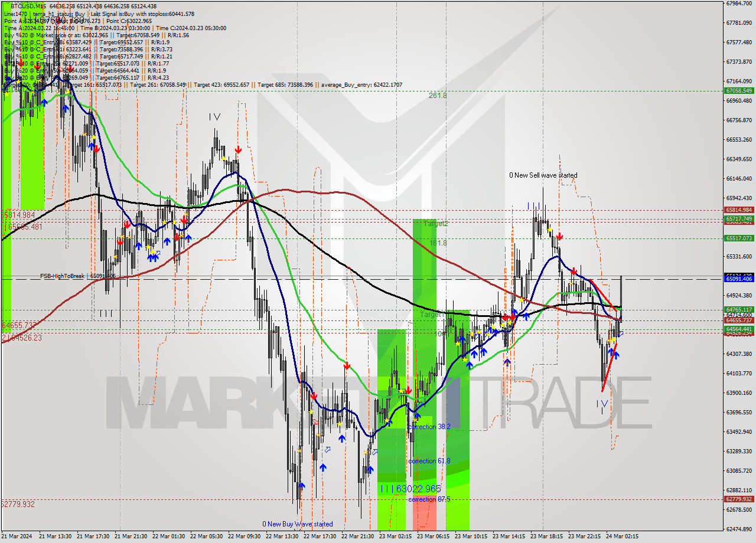Click the 65331.600 price scale value
The height and width of the screenshot is (543, 756).
click(x=739, y=256)
